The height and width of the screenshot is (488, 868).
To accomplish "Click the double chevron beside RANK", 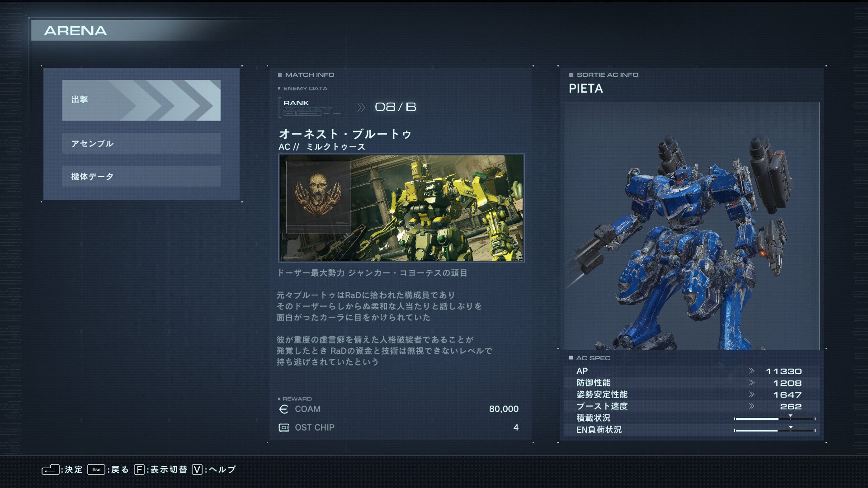I will pyautogui.click(x=361, y=108).
